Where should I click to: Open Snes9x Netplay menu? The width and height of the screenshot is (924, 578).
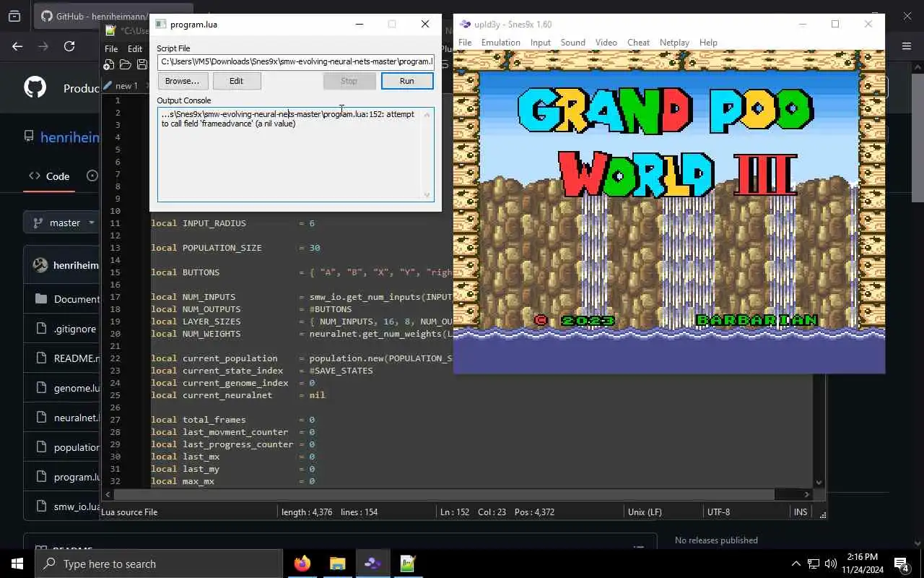pos(674,43)
